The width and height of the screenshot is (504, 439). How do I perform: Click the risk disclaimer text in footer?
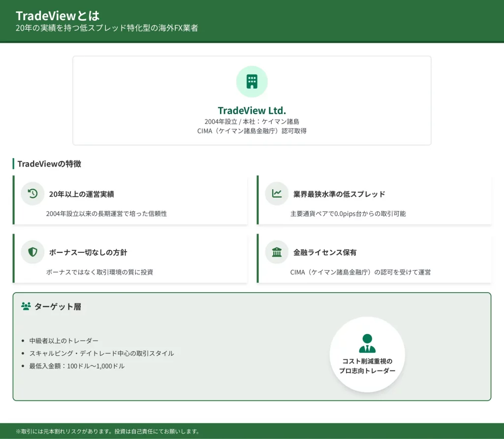108,431
